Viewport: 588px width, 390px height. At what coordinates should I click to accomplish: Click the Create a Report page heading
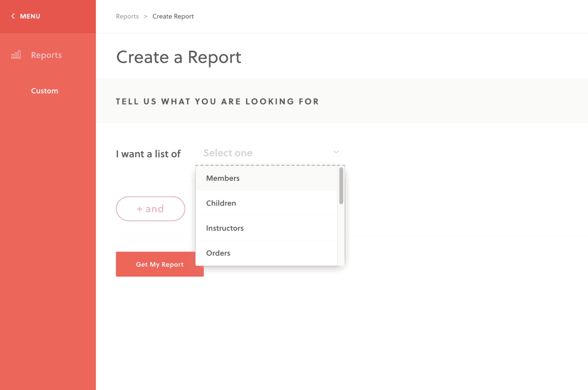point(178,57)
